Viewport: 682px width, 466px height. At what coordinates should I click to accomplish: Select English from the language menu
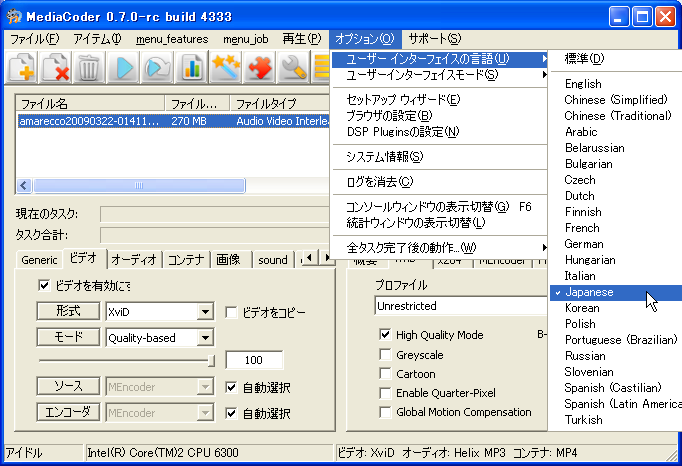[x=583, y=84]
